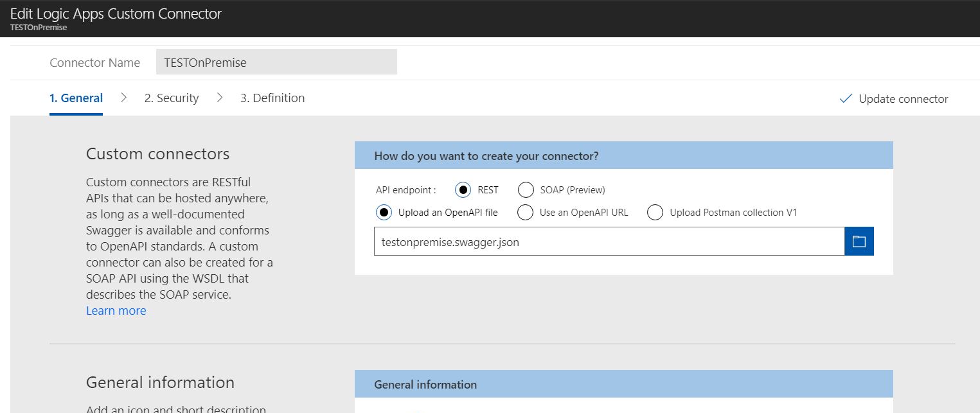Click the chevron between Security and Definition
980x413 pixels.
(220, 98)
